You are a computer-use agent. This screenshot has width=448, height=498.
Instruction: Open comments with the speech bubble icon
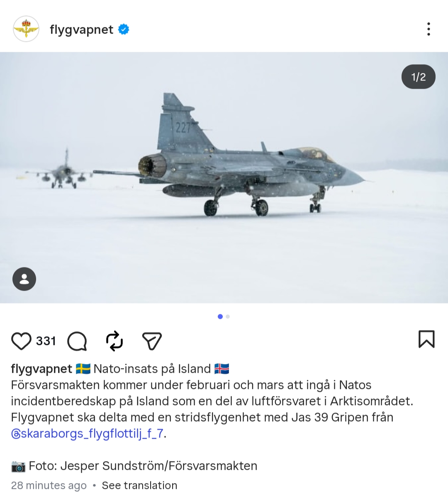77,341
